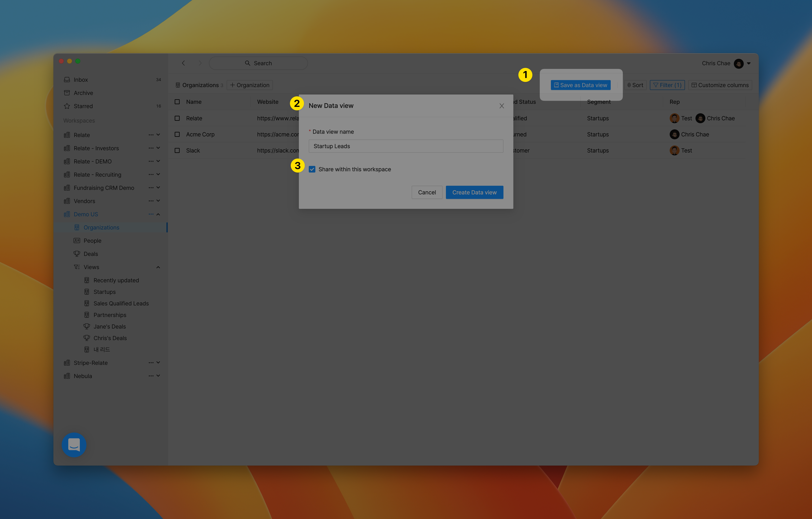The image size is (812, 519).
Task: Click the Deals trophy icon
Action: click(x=77, y=254)
